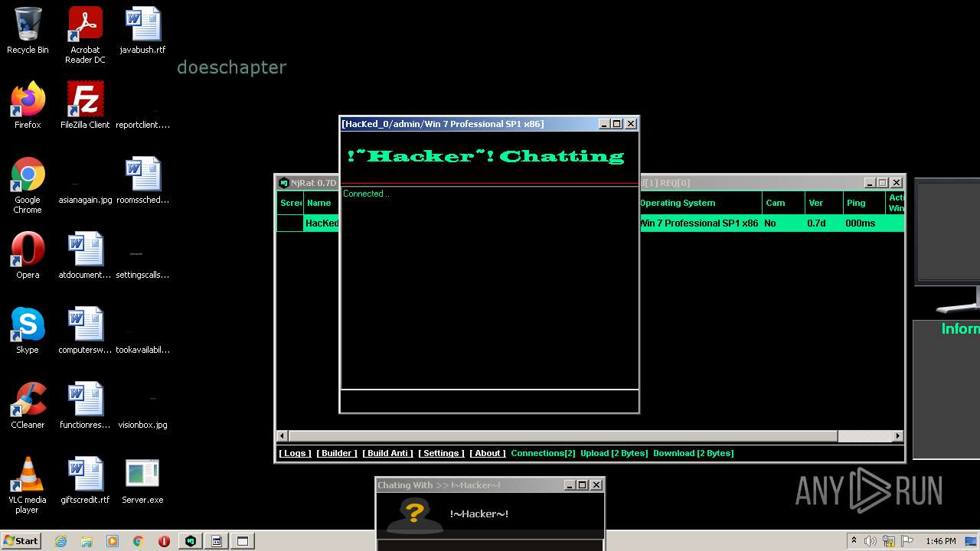The width and height of the screenshot is (980, 551).
Task: Open the functionres Word document icon
Action: [x=85, y=406]
